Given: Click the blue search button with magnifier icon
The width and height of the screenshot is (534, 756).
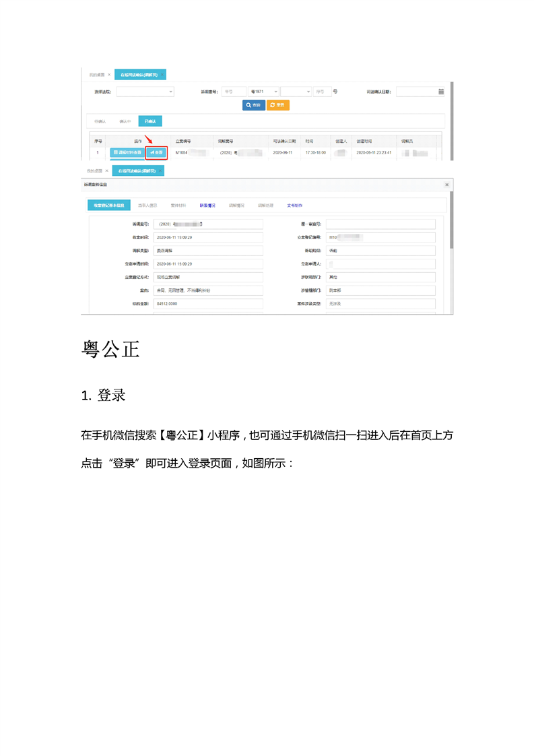Looking at the screenshot, I should pyautogui.click(x=253, y=105).
